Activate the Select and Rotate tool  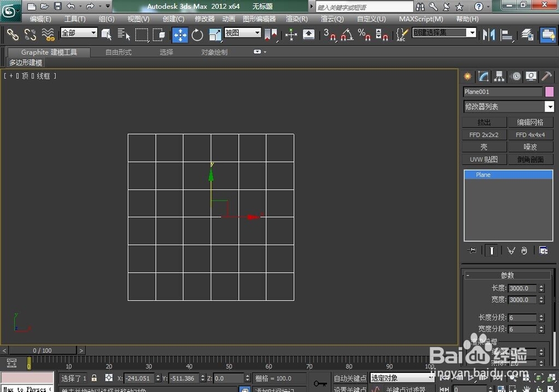197,35
